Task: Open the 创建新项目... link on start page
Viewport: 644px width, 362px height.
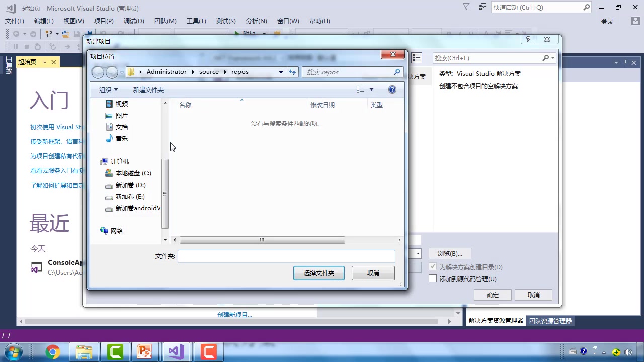Action: click(x=234, y=315)
